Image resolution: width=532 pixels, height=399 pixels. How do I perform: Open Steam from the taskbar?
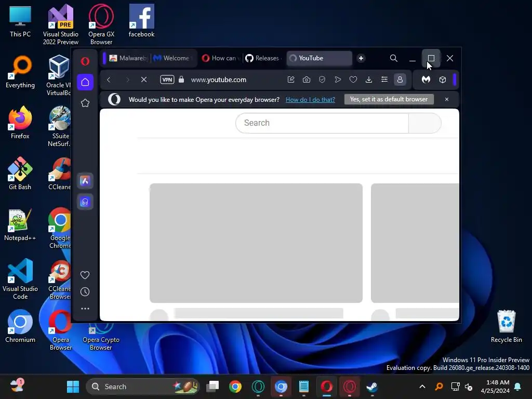coord(372,387)
